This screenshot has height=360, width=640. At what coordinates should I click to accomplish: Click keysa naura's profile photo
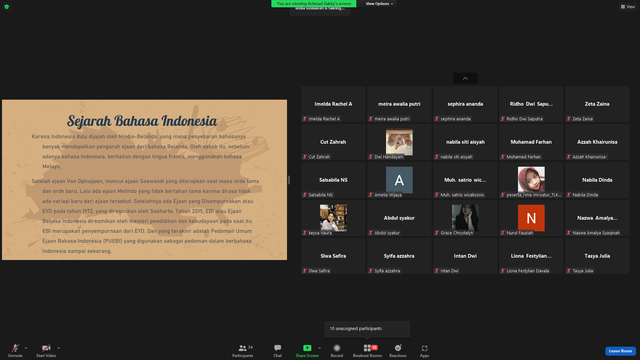333,218
